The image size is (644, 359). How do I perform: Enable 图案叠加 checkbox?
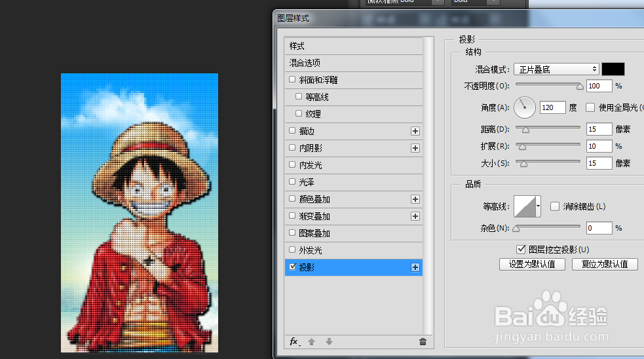point(292,233)
